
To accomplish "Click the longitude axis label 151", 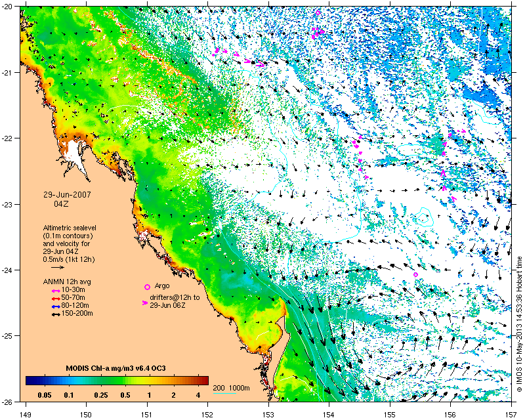I will 147,415.
